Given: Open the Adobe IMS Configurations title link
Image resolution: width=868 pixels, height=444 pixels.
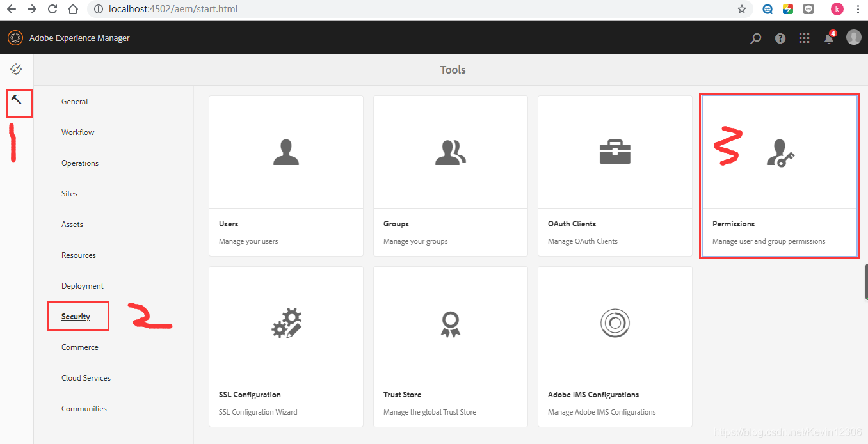Looking at the screenshot, I should 593,395.
